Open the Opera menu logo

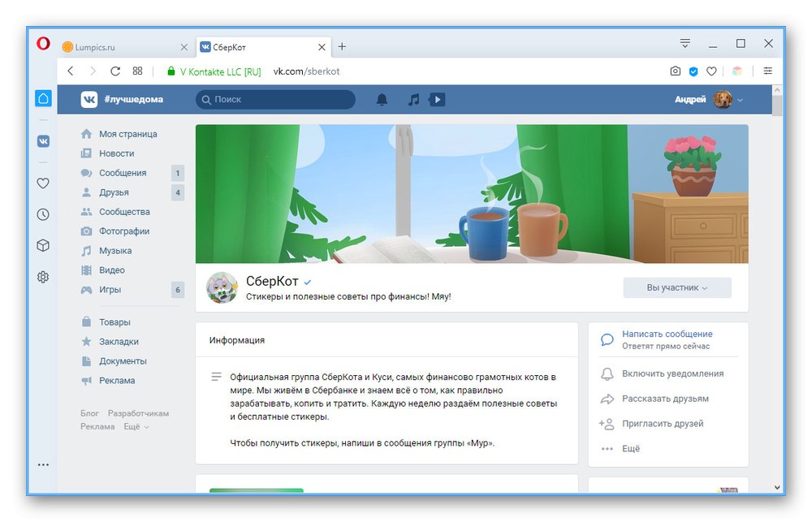44,43
